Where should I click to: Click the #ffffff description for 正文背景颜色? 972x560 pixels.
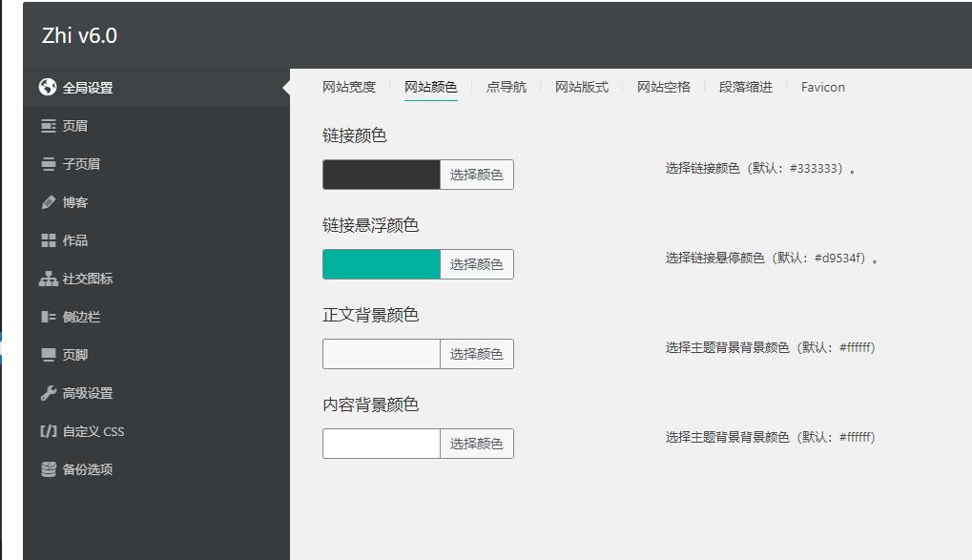click(x=770, y=348)
